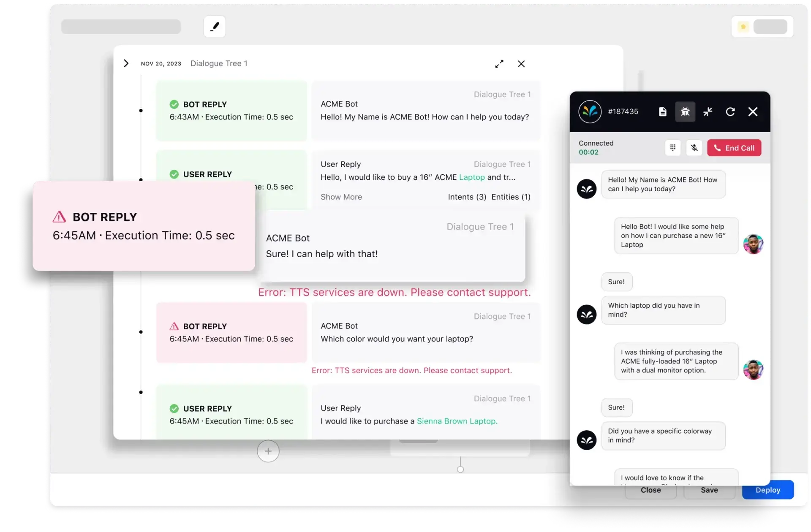This screenshot has width=811, height=532.
Task: Click the mute microphone icon
Action: pyautogui.click(x=694, y=148)
